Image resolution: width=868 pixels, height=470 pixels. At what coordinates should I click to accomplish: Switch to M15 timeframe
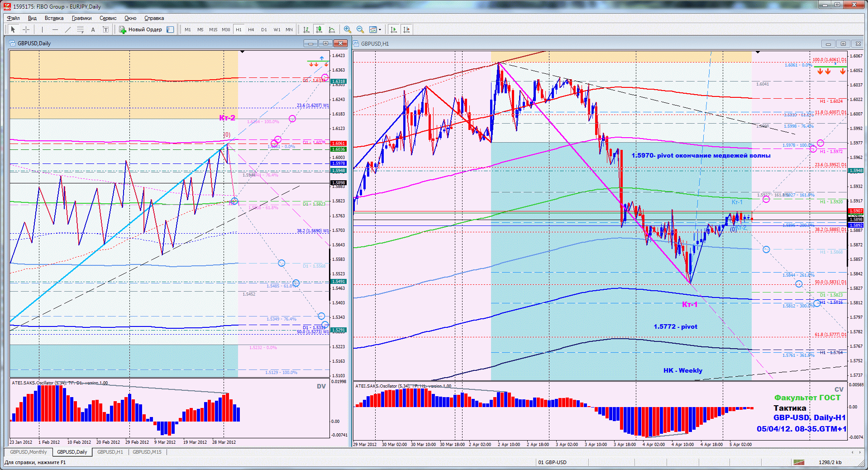click(x=213, y=29)
